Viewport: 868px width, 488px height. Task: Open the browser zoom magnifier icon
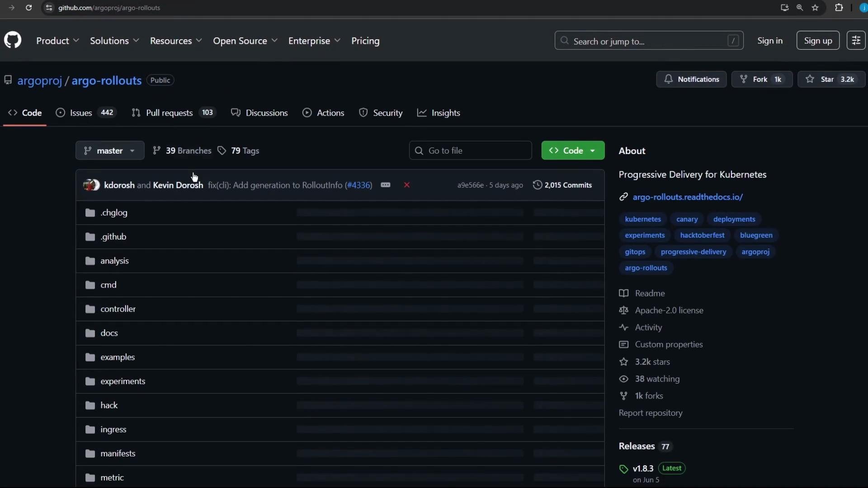[x=800, y=8]
